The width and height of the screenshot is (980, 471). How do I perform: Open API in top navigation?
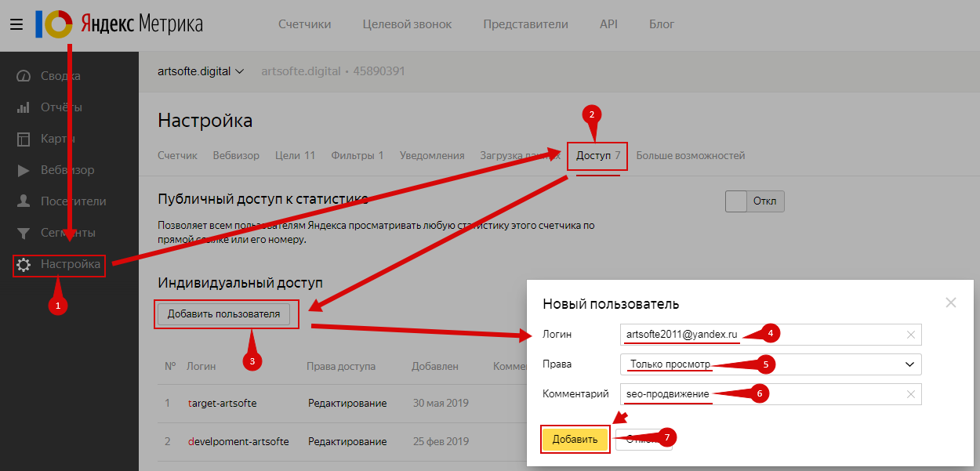(608, 24)
